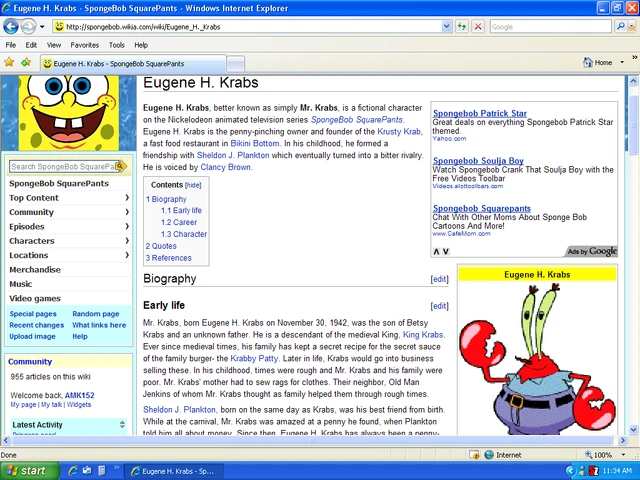Open the Help menu
The height and width of the screenshot is (480, 640).
tap(141, 45)
